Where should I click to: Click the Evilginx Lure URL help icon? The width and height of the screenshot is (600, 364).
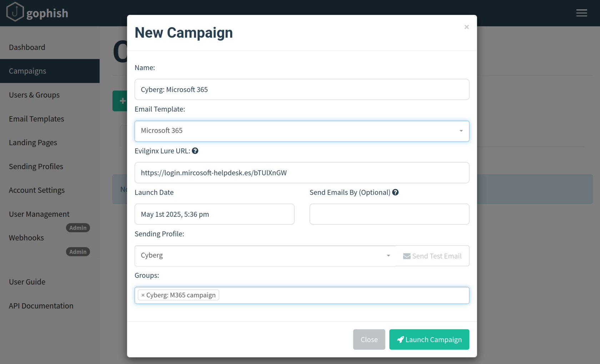(x=195, y=151)
